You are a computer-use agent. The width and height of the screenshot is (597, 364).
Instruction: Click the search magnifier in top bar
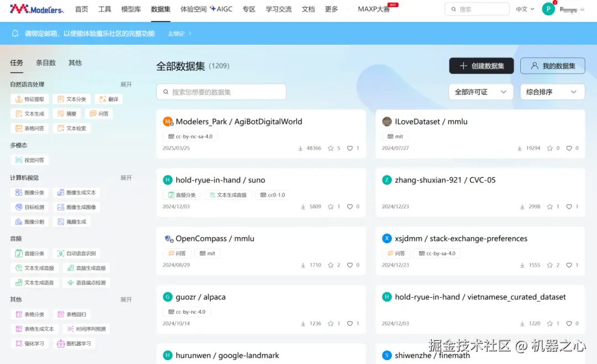click(x=453, y=9)
